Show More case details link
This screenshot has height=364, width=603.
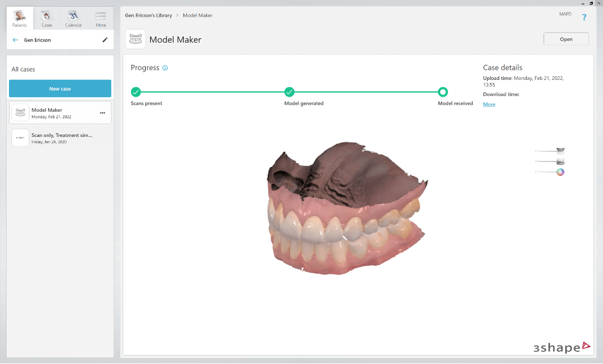click(489, 105)
